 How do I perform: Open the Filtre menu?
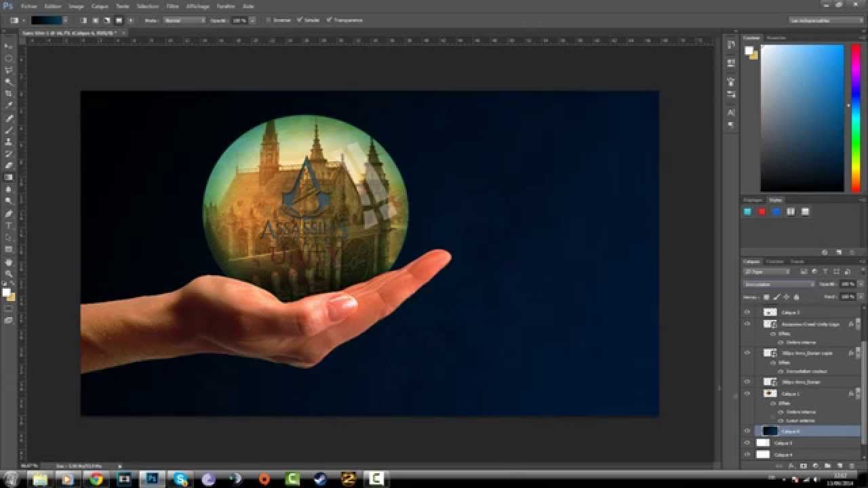[x=174, y=6]
